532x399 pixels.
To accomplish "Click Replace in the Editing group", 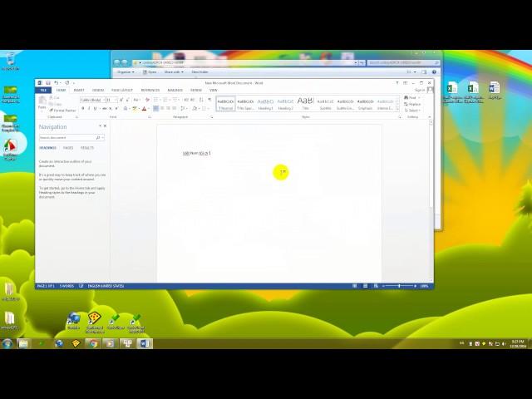I will click(412, 104).
